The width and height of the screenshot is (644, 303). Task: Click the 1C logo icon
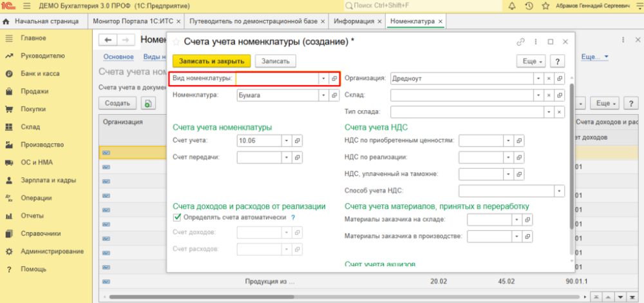click(x=9, y=6)
